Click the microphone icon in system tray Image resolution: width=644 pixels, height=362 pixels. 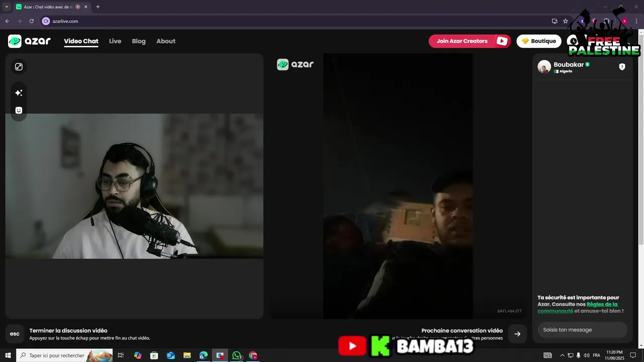click(x=578, y=355)
